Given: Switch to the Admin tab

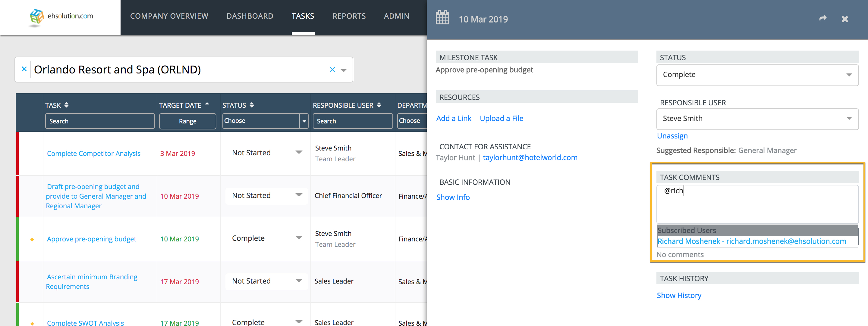Looking at the screenshot, I should tap(397, 16).
